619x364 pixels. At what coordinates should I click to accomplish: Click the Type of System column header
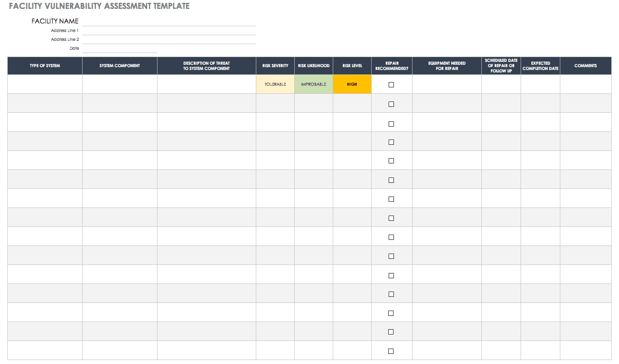click(45, 66)
